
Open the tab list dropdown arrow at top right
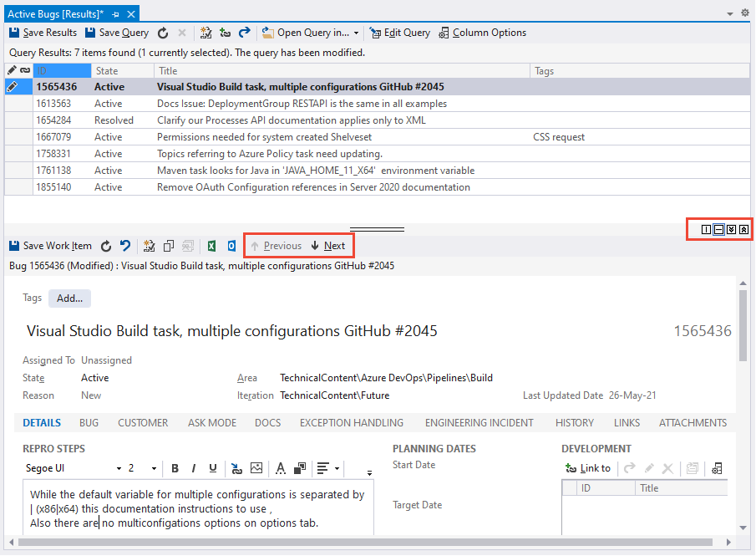(730, 14)
